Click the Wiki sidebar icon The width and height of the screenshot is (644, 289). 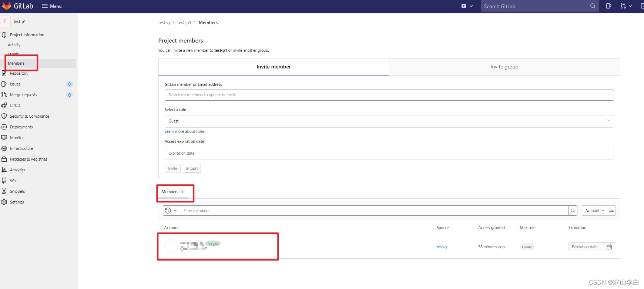click(4, 181)
